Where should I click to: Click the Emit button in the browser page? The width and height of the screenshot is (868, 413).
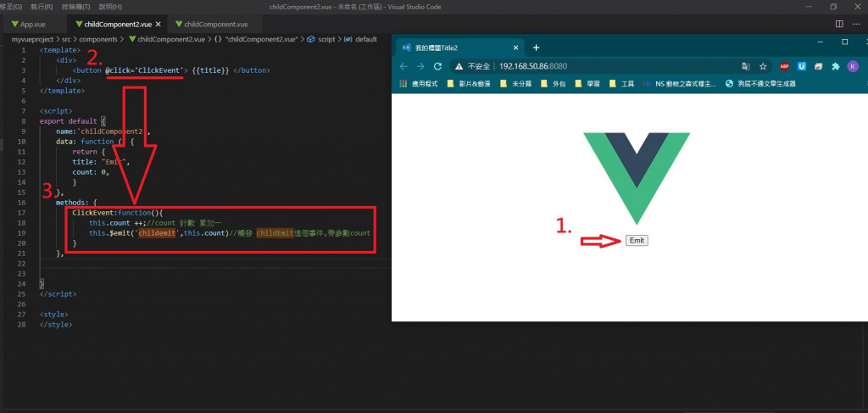[x=637, y=240]
